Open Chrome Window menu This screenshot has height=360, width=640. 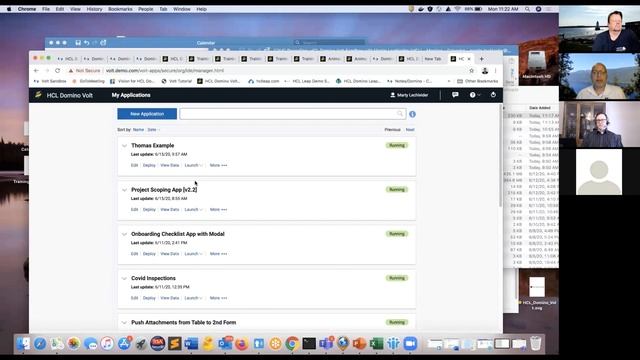pyautogui.click(x=182, y=9)
